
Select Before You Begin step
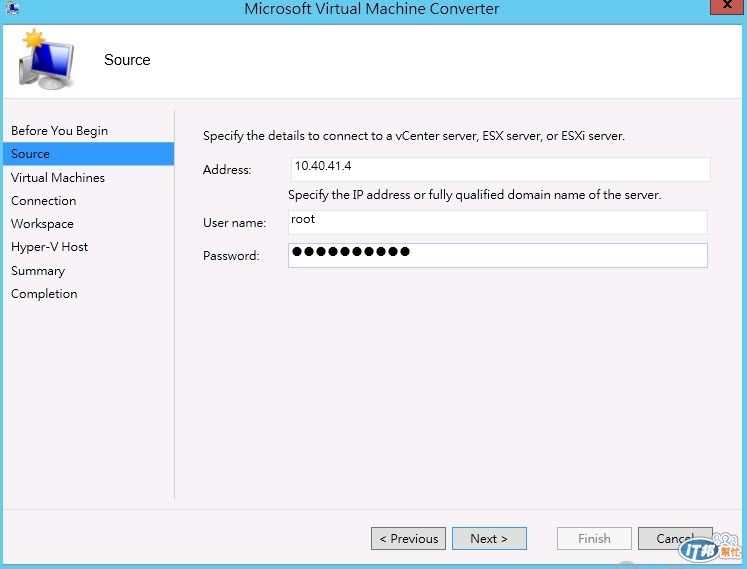pos(60,131)
